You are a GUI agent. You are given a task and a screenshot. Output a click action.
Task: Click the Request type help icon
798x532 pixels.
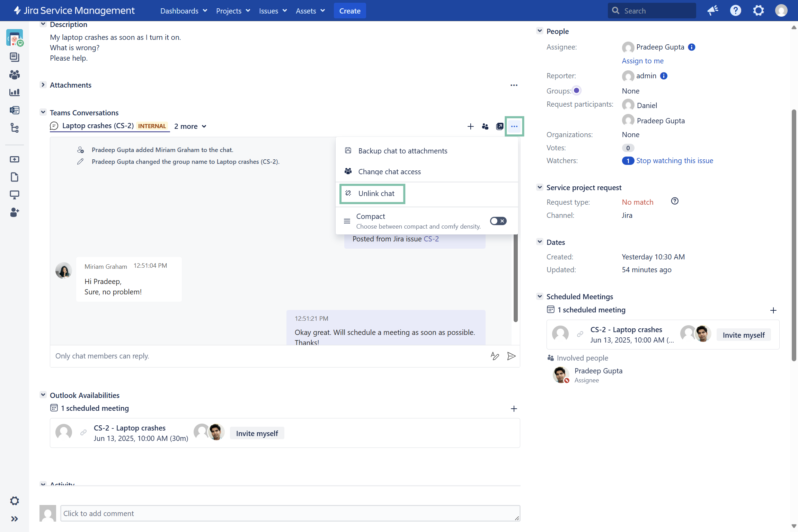tap(674, 201)
